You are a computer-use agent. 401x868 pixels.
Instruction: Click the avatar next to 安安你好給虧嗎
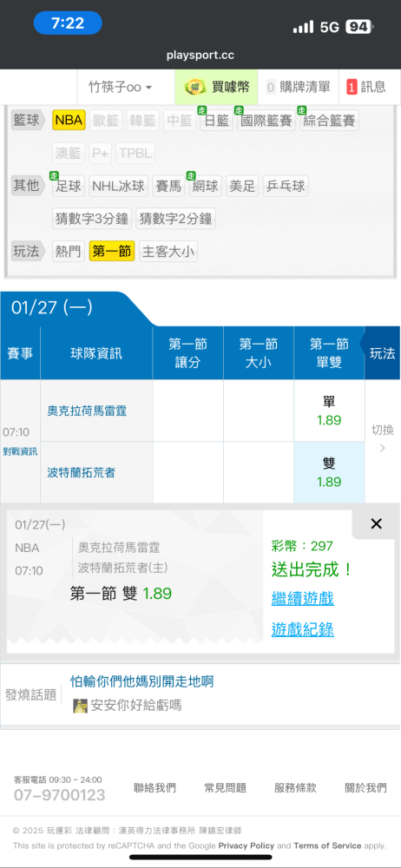81,705
